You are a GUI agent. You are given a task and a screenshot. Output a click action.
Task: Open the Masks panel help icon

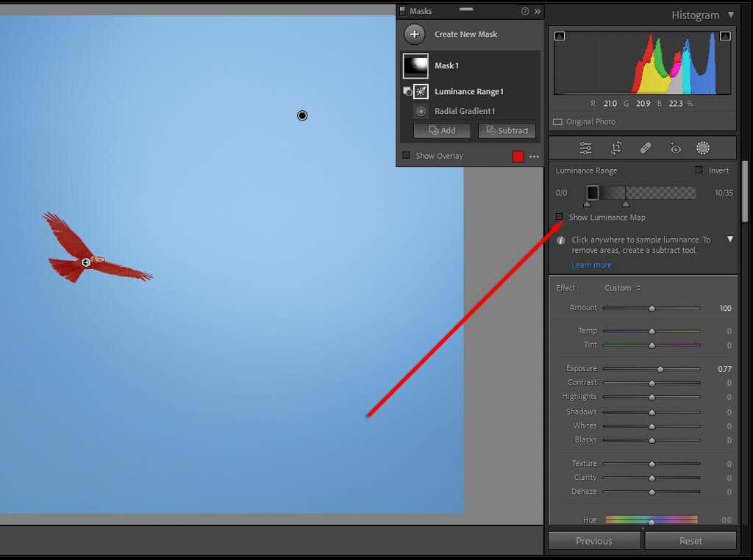[525, 11]
